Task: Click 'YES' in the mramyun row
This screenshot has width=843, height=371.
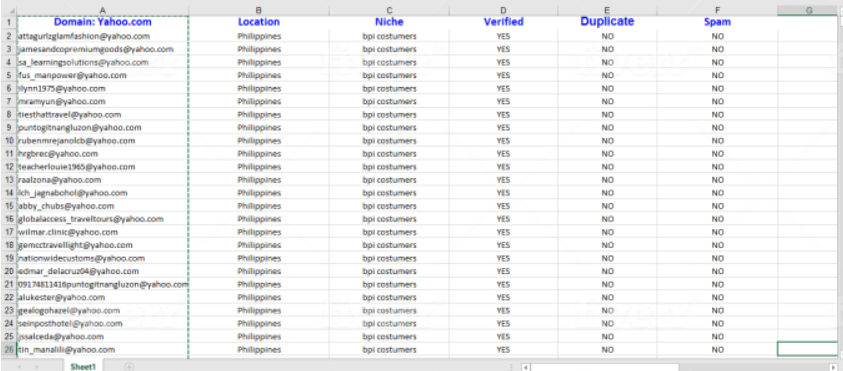Action: point(503,102)
